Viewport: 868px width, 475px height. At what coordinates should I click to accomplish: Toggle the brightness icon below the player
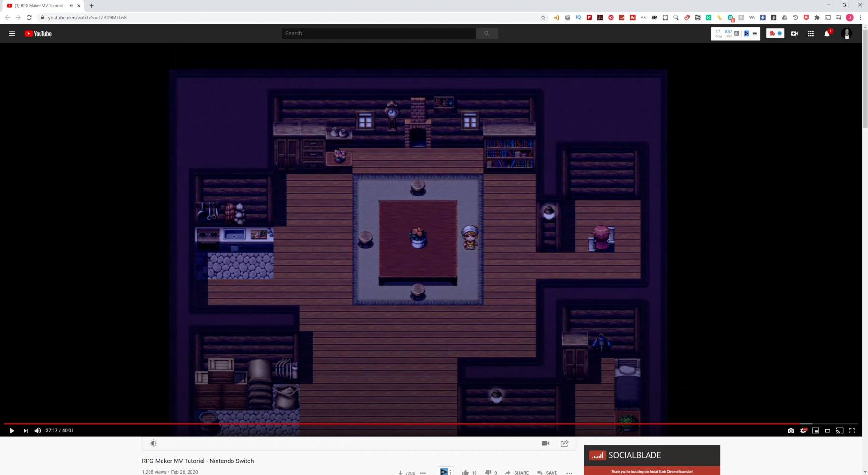point(153,443)
